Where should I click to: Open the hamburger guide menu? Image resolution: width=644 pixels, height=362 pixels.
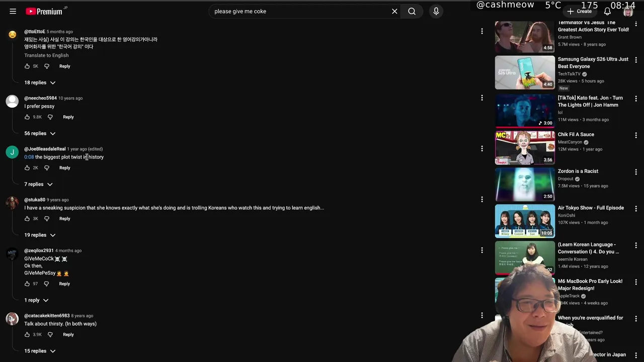point(13,11)
